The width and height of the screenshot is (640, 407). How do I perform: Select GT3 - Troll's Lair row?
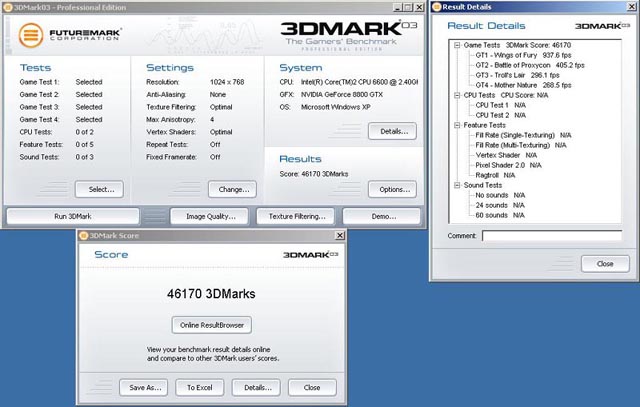pyautogui.click(x=517, y=75)
